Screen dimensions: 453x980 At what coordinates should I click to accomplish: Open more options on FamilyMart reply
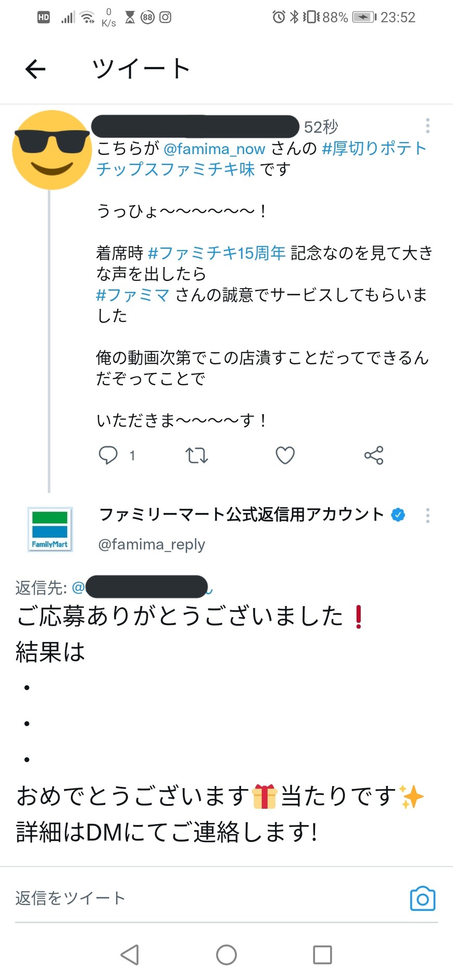(427, 515)
